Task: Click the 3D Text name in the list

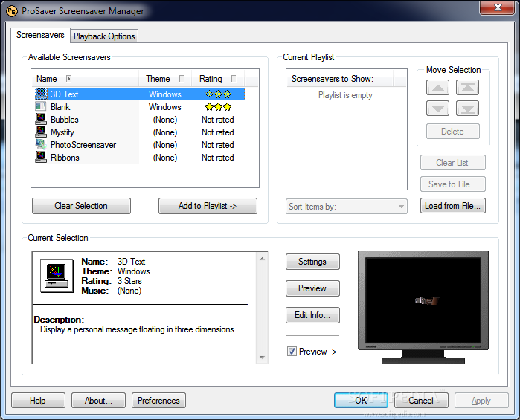Action: (x=64, y=94)
